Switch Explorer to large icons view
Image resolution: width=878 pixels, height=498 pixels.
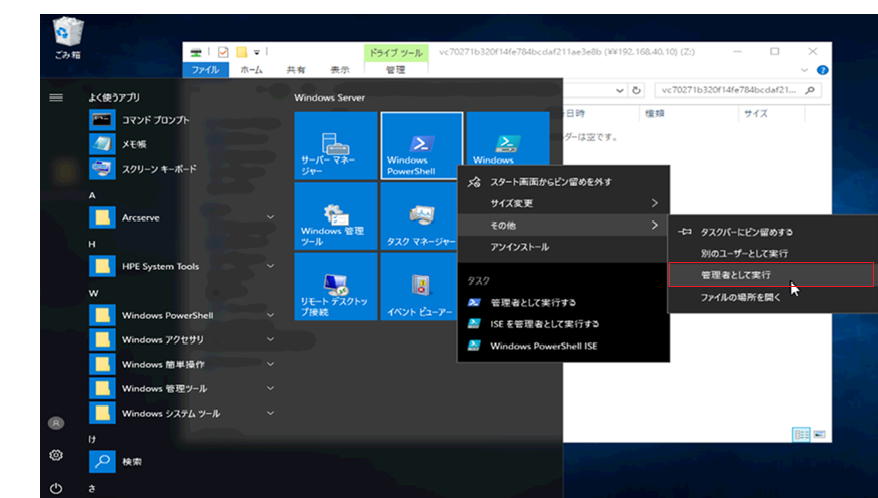819,434
